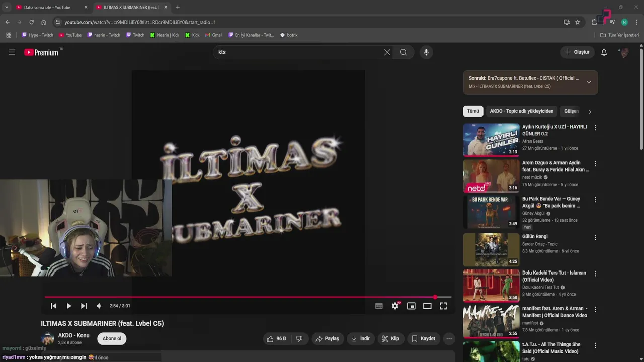
Task: Reload the page
Action: coord(31,22)
